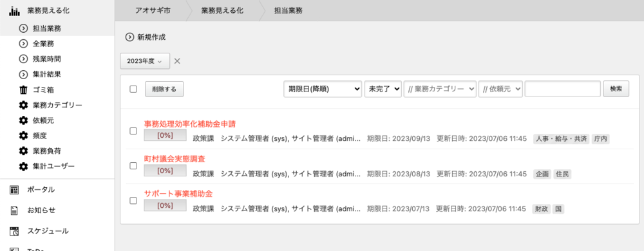Viewport: 644px width, 251px height.
Task: Click the 削除する button
Action: (164, 89)
